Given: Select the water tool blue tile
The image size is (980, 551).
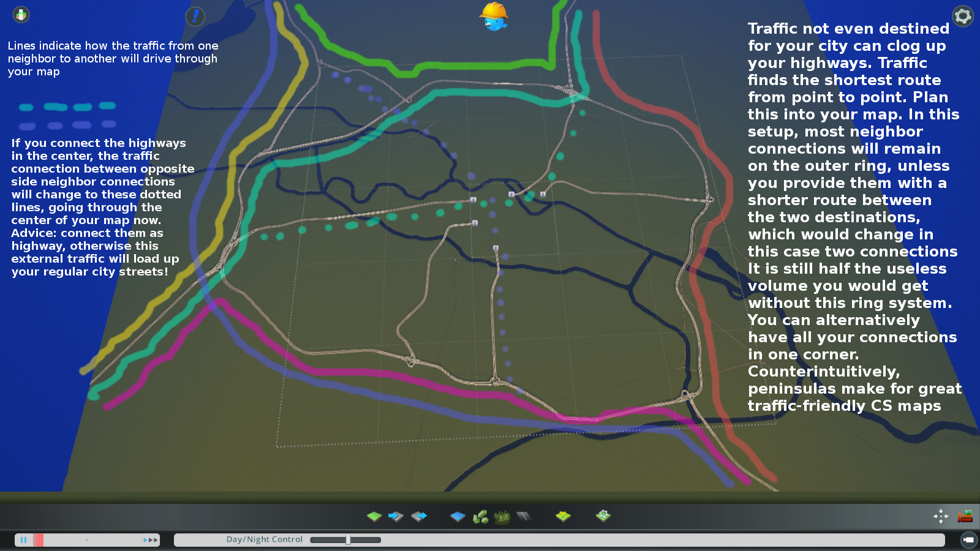Looking at the screenshot, I should pyautogui.click(x=458, y=517).
